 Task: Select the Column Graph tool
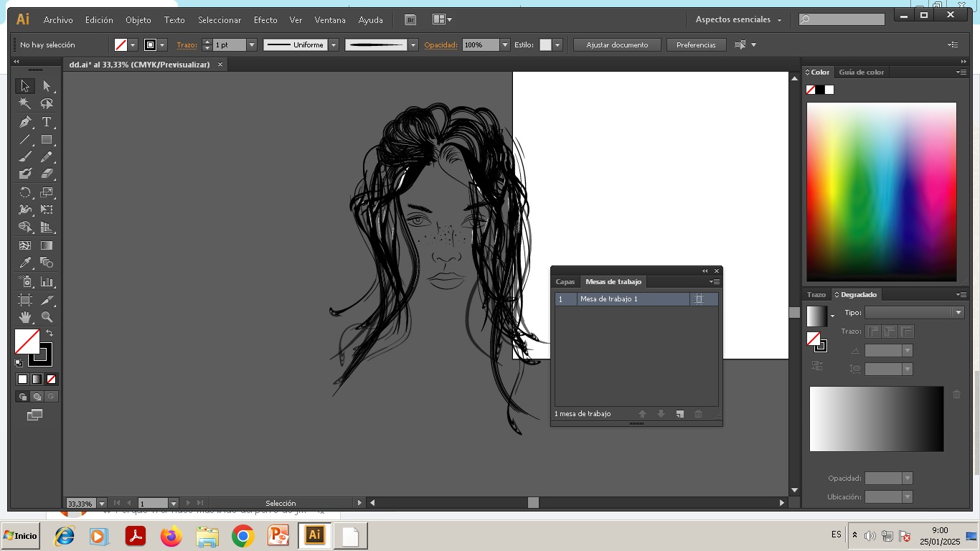[47, 281]
